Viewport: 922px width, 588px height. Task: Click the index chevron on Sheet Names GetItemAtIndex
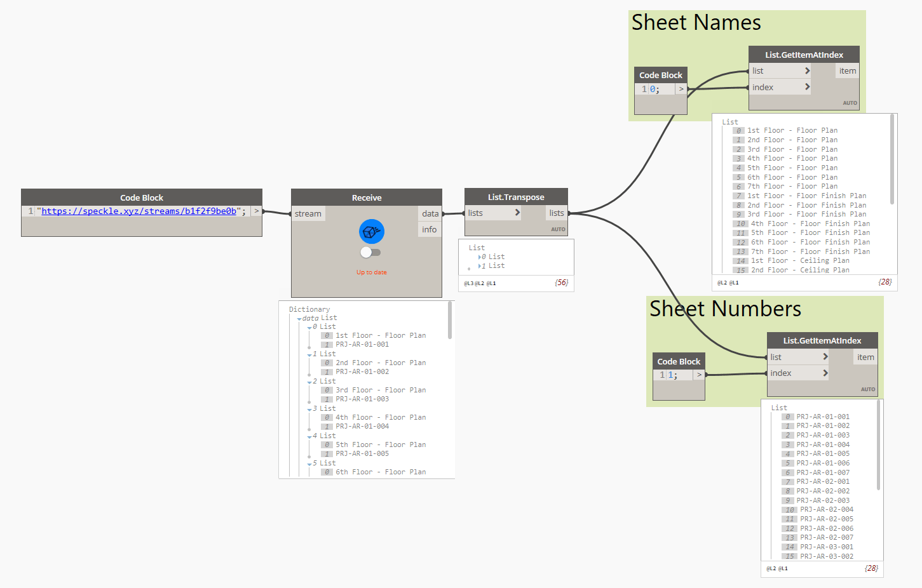(808, 86)
